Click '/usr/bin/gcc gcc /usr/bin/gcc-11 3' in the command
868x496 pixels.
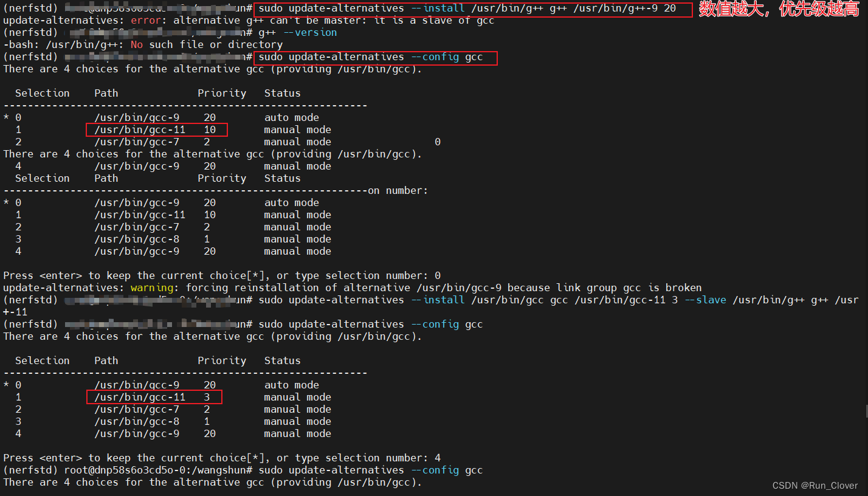pos(574,300)
